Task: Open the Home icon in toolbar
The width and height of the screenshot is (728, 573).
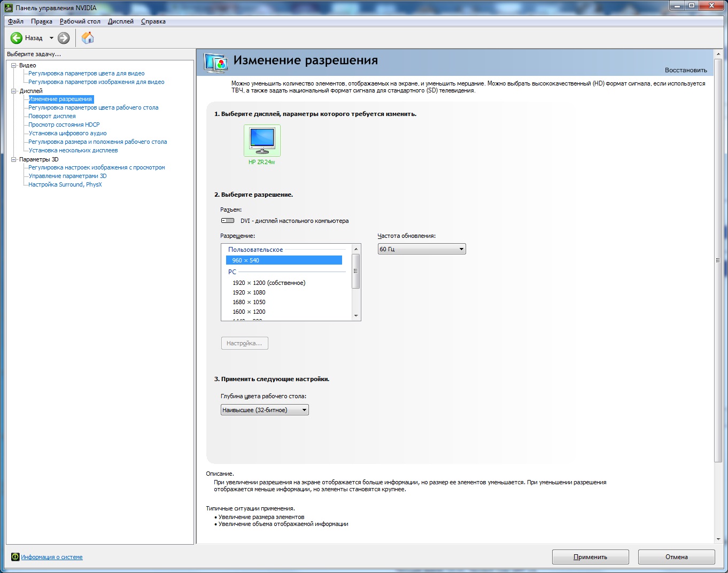Action: (x=88, y=38)
